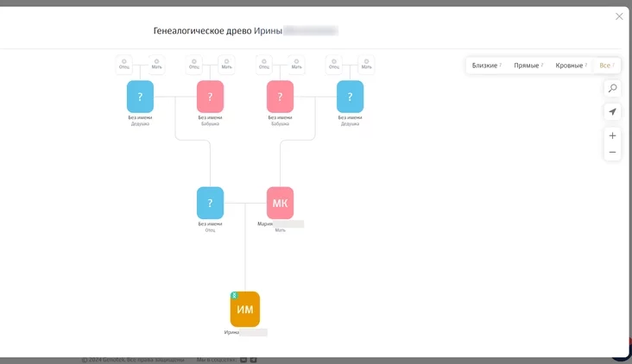The height and width of the screenshot is (364, 632).
Task: Open the Мария МК mother node
Action: [x=280, y=203]
